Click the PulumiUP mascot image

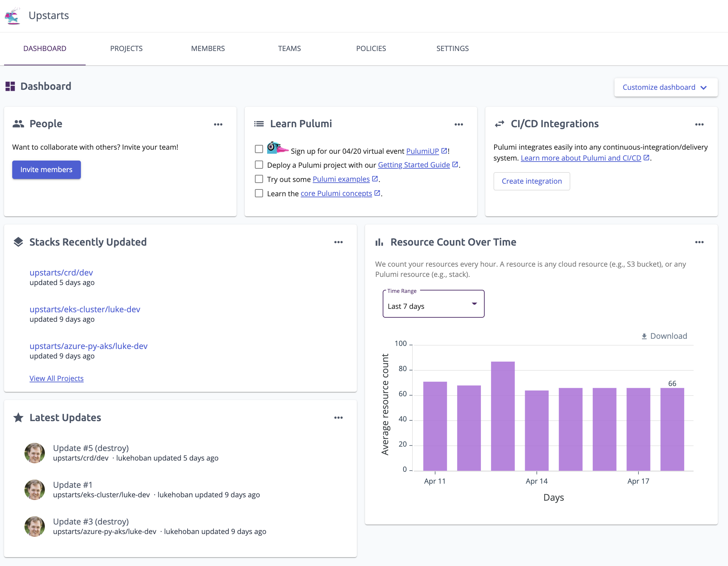tap(278, 148)
